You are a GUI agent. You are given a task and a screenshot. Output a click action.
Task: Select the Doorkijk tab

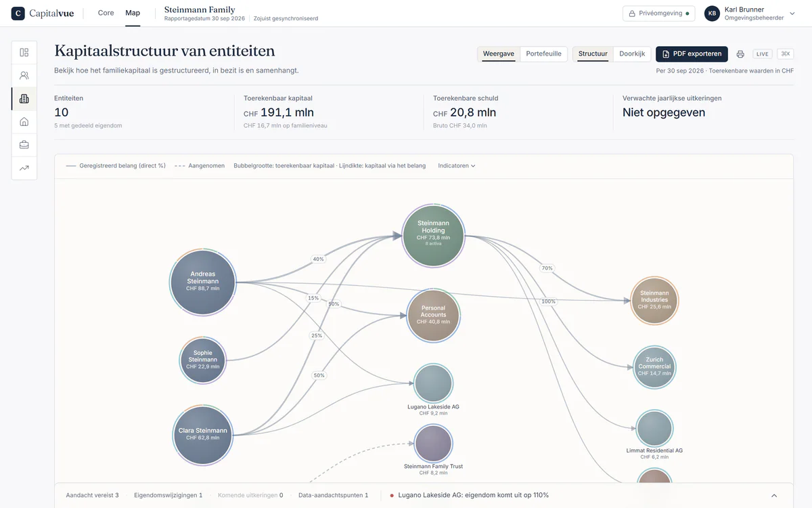pos(632,54)
